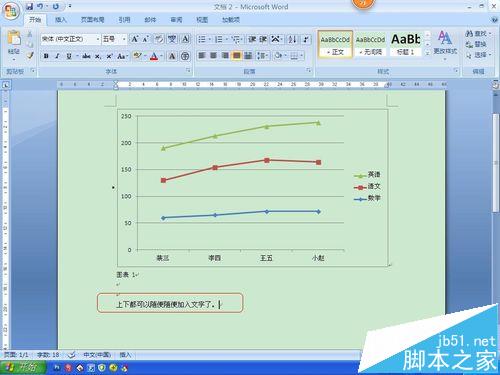Select the Format Painter brush
The width and height of the screenshot is (500, 375).
click(30, 55)
